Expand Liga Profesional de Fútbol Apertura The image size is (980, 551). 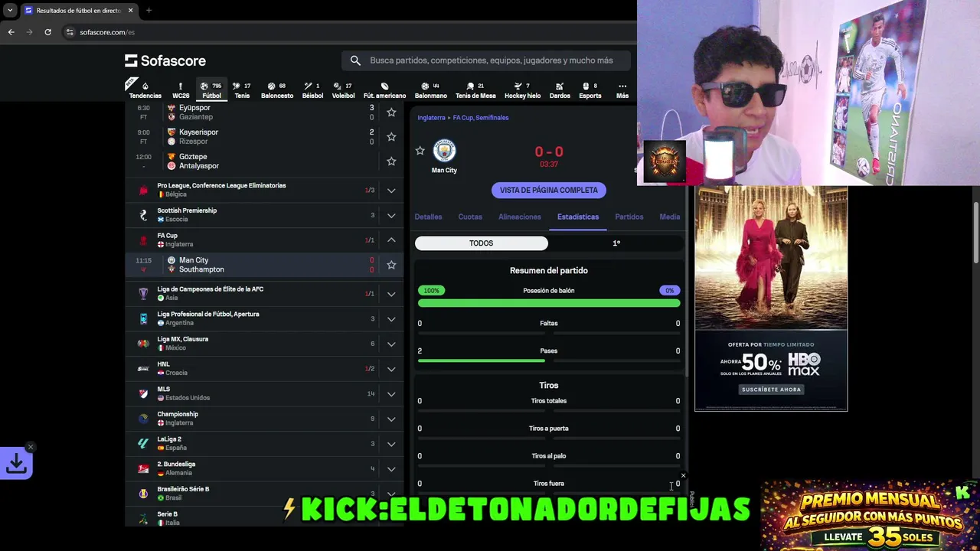click(391, 319)
